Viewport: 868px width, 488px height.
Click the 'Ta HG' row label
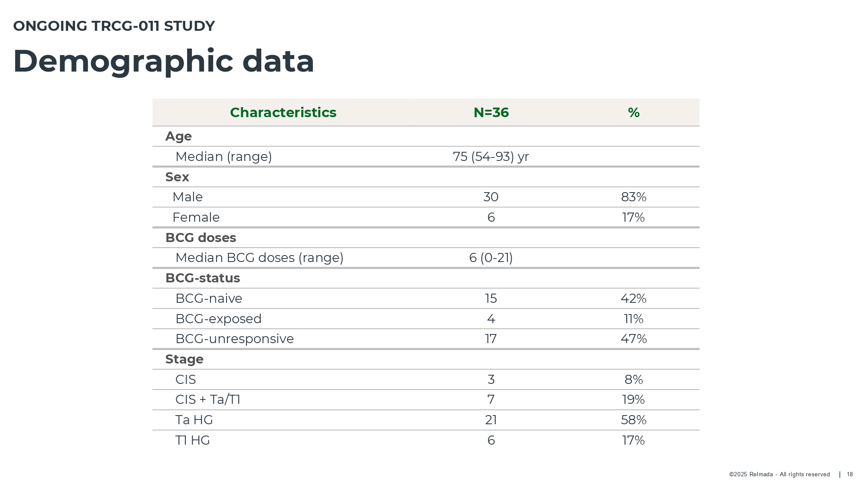coord(194,420)
